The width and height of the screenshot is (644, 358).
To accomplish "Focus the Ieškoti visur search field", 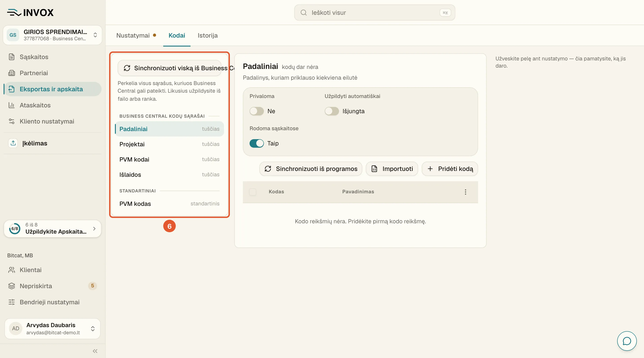I will pos(375,13).
